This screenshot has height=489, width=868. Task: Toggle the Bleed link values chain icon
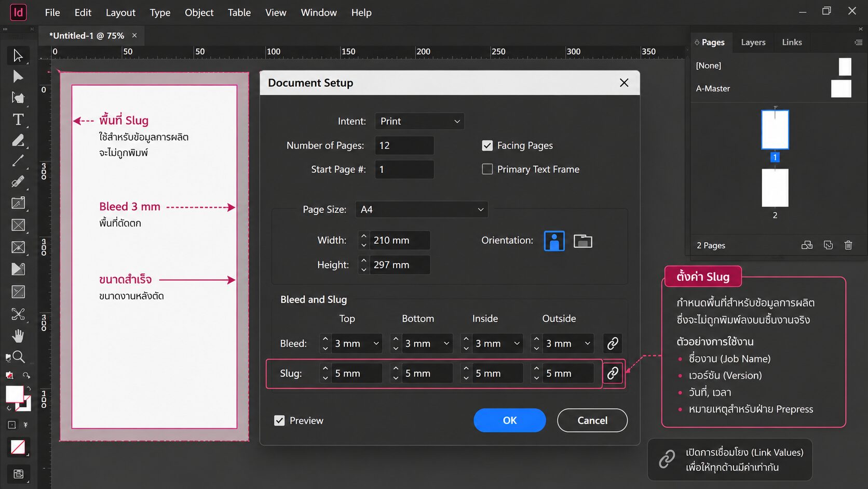pyautogui.click(x=613, y=343)
